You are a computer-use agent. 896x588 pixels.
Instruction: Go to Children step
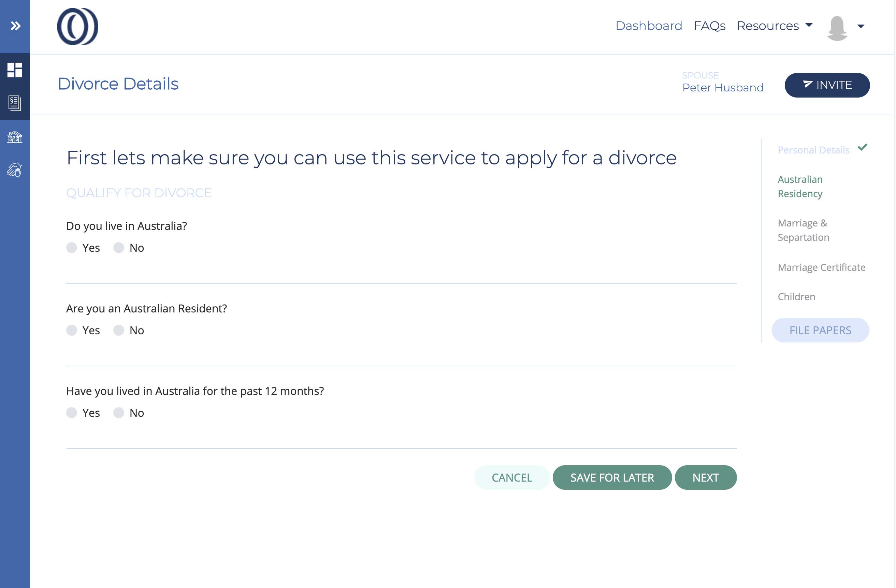point(796,297)
